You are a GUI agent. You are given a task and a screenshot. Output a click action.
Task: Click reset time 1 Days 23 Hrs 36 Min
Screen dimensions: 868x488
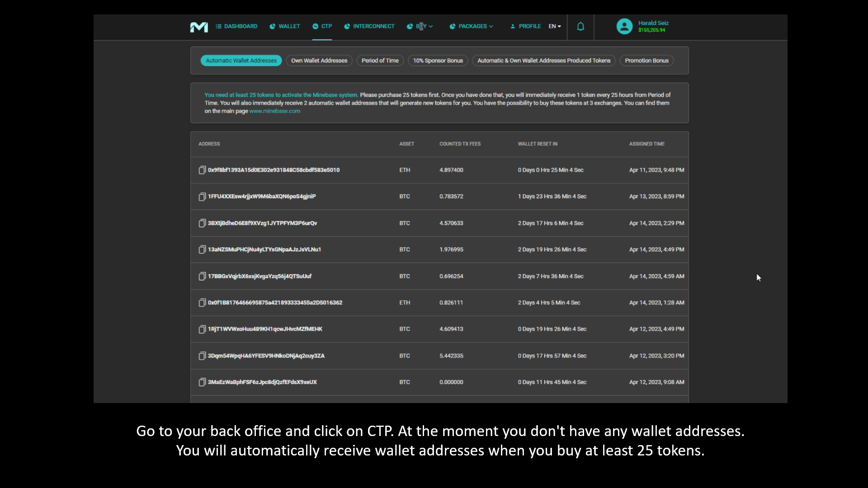point(552,197)
